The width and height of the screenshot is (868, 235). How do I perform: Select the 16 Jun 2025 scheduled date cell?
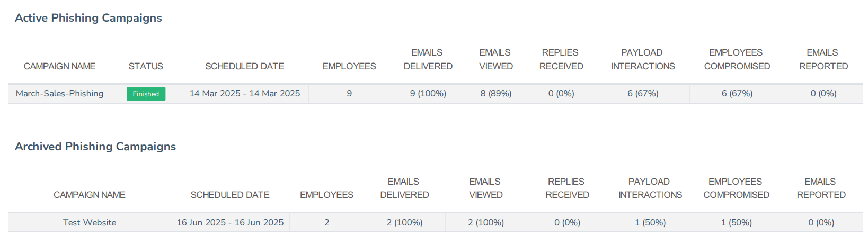click(x=230, y=223)
